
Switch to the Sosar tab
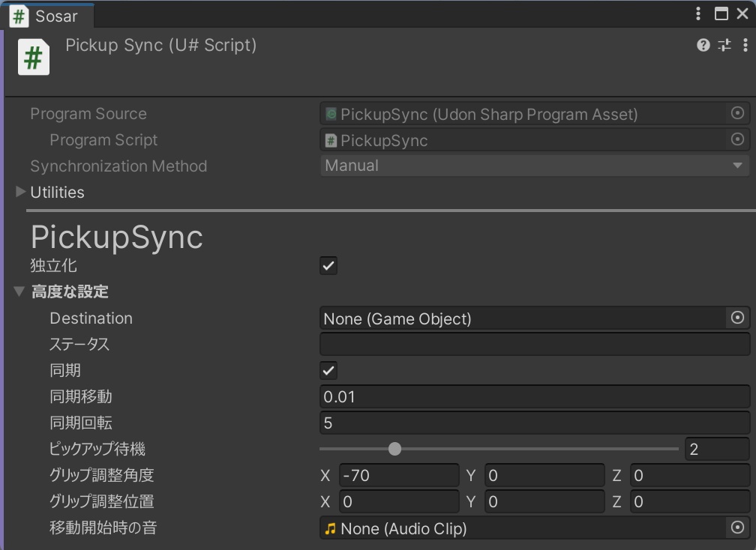pos(45,16)
